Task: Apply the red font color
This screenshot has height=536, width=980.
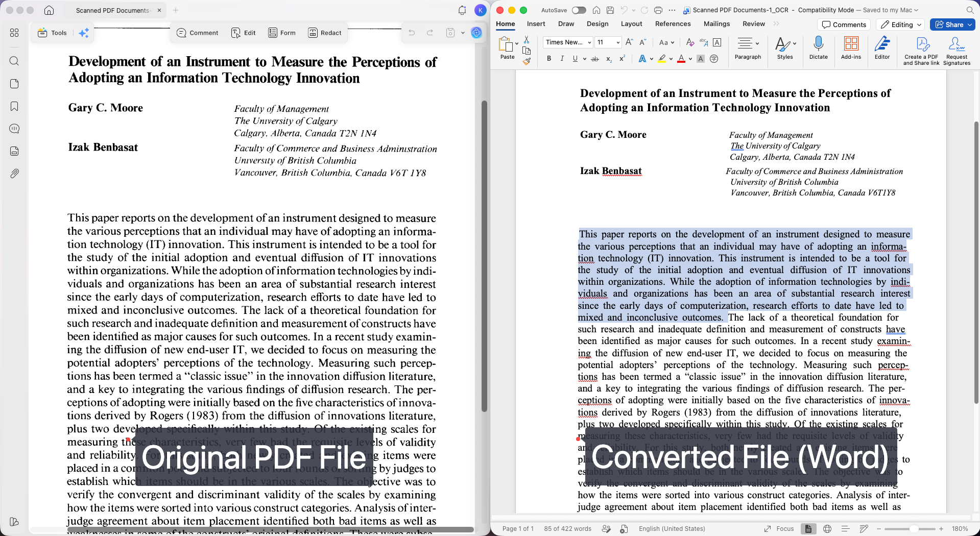Action: click(681, 59)
